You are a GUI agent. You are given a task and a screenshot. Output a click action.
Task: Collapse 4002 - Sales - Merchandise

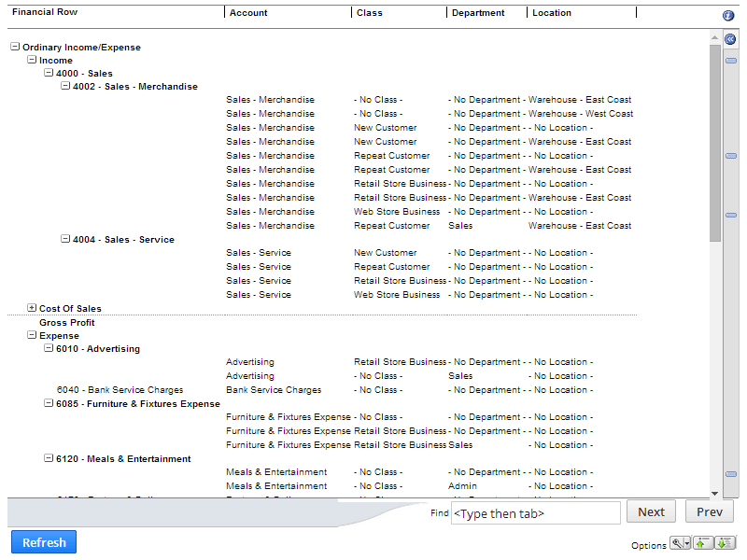point(65,86)
